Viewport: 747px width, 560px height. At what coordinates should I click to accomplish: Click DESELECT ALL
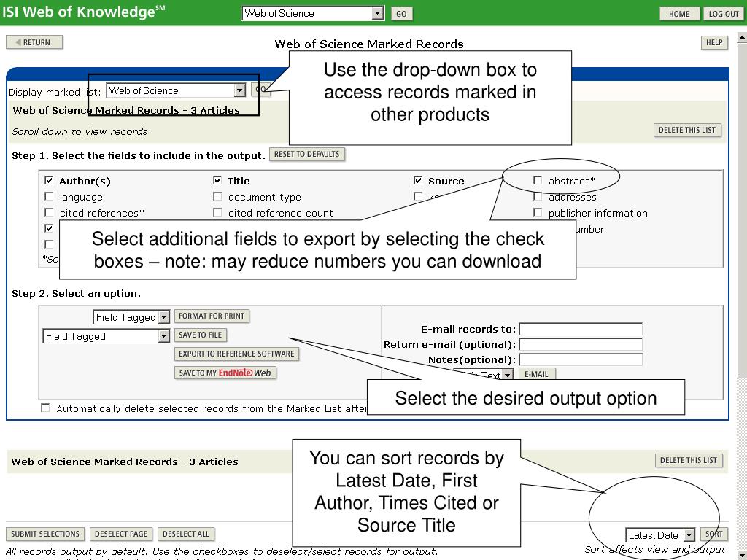tap(186, 534)
